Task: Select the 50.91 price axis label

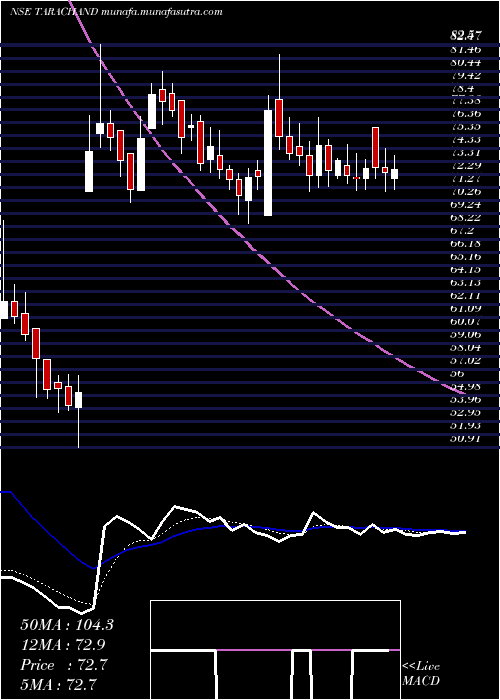Action: 466,439
